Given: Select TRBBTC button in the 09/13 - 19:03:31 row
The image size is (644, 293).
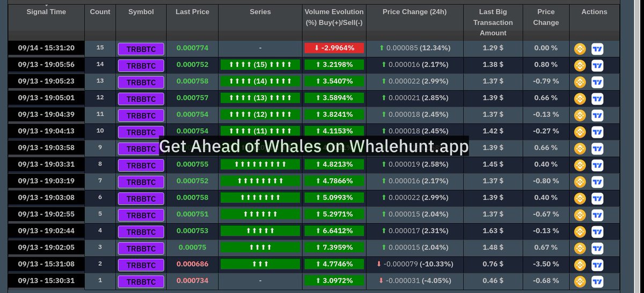Looking at the screenshot, I should [141, 165].
